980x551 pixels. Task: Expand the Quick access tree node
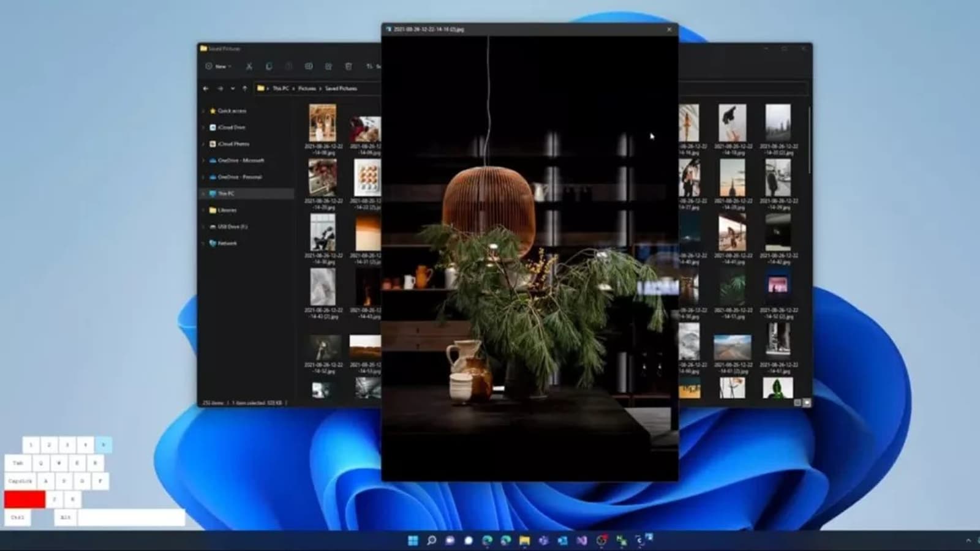pyautogui.click(x=204, y=111)
